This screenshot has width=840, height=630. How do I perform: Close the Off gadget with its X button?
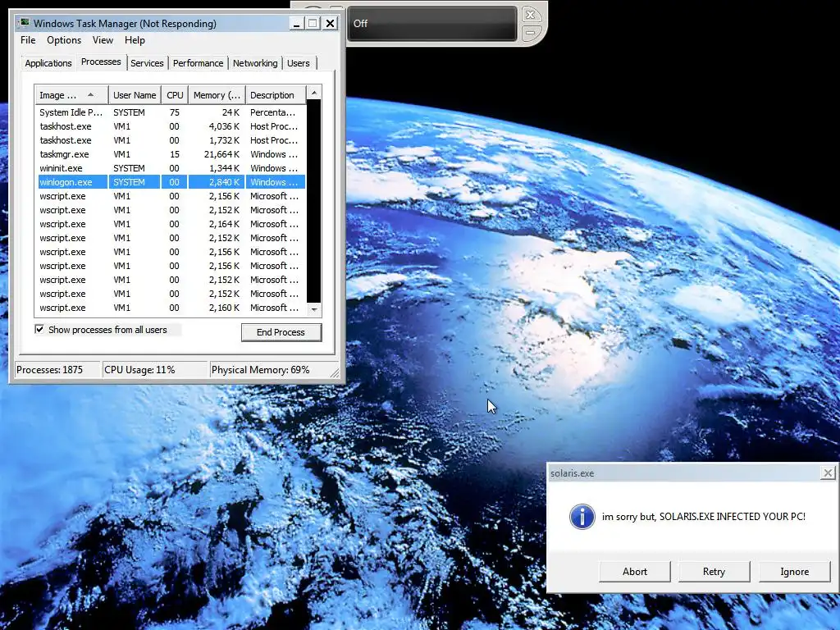click(530, 15)
